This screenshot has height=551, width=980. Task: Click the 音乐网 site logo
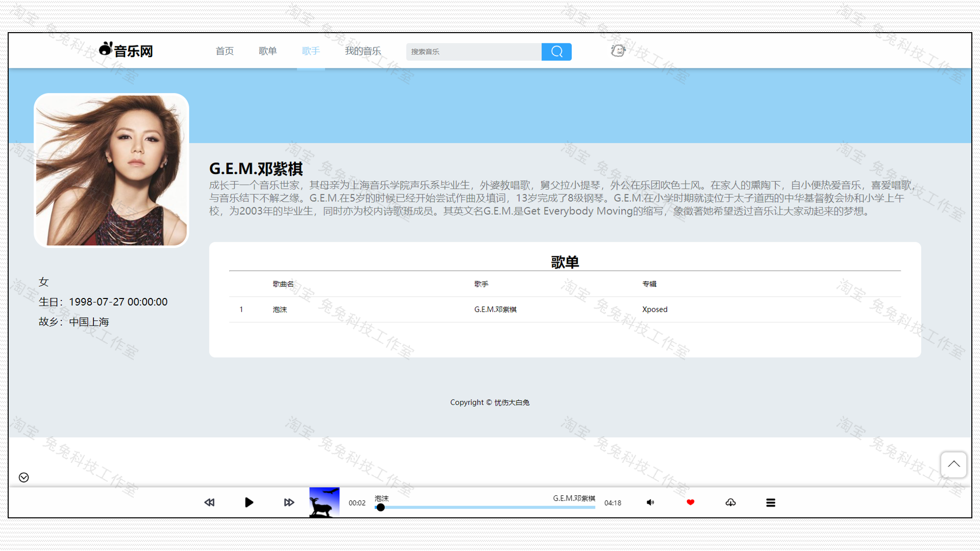[125, 49]
